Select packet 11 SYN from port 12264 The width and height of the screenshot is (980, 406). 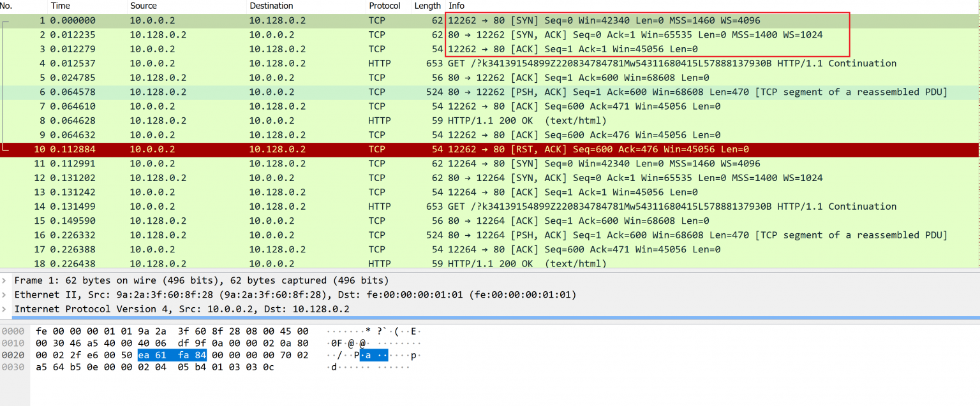pyautogui.click(x=255, y=163)
